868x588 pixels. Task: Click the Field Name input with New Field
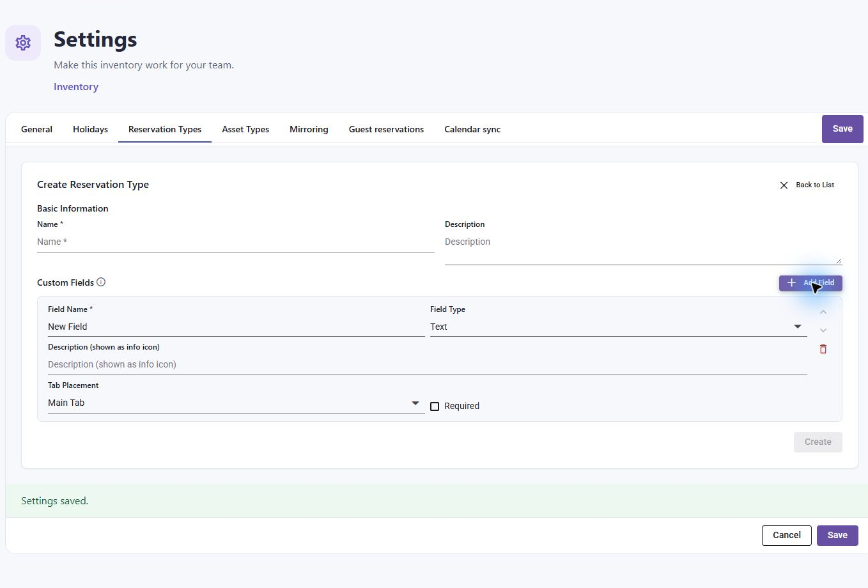[x=236, y=327]
